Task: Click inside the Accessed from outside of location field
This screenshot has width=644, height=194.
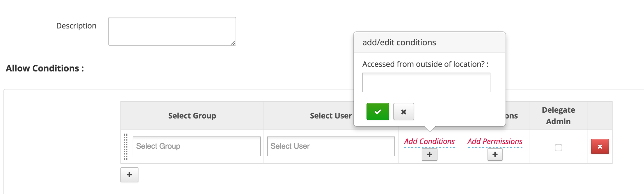Action: click(426, 83)
